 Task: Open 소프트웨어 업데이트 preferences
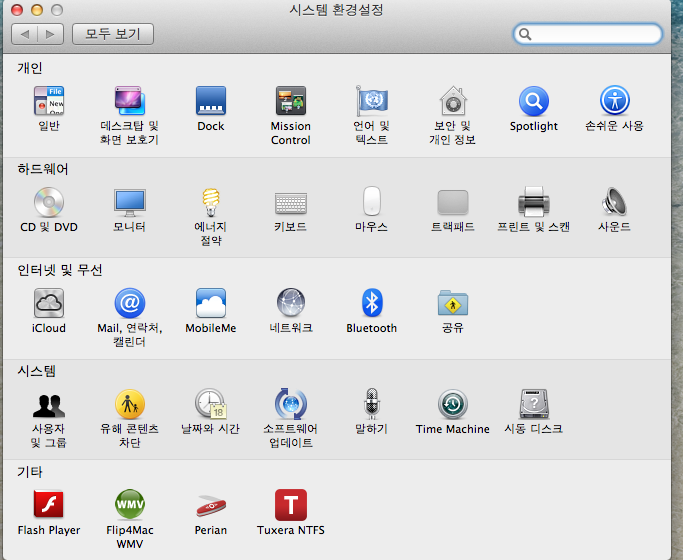[x=291, y=404]
